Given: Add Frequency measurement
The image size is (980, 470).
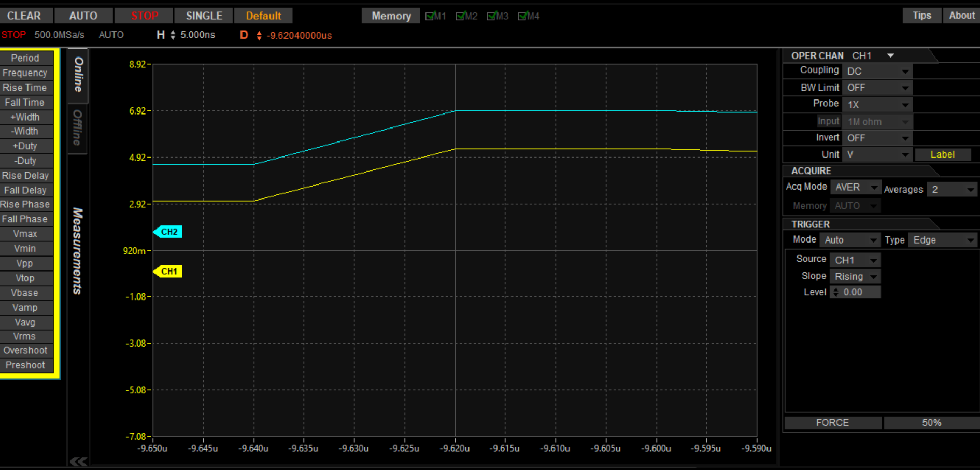Looking at the screenshot, I should (x=26, y=73).
